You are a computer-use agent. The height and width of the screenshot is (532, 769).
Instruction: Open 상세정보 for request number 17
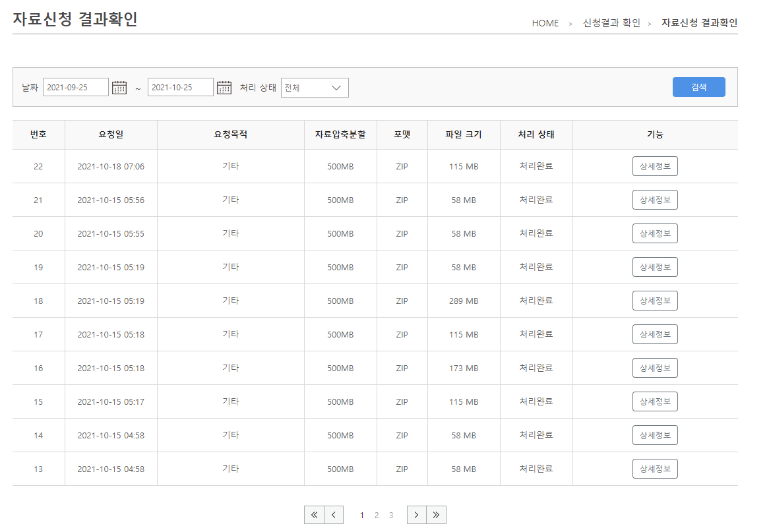(x=655, y=334)
